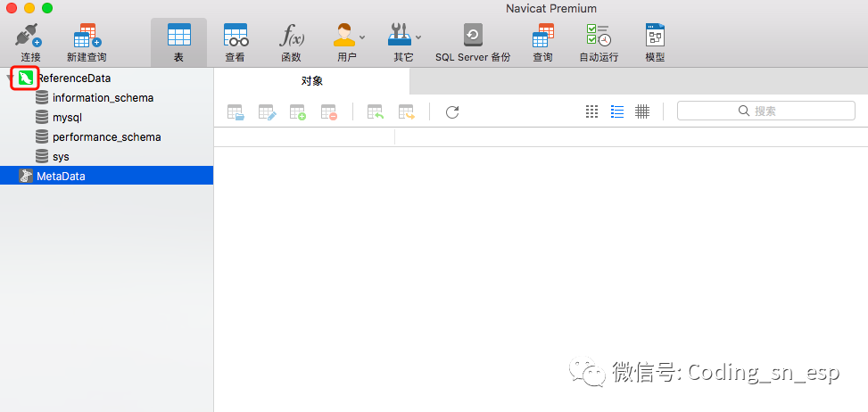Click the Delete Table minus icon
Viewport: 868px width, 412px height.
[329, 112]
